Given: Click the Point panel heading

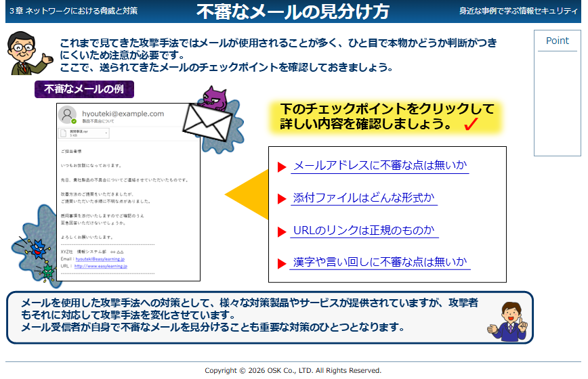Looking at the screenshot, I should tap(557, 41).
